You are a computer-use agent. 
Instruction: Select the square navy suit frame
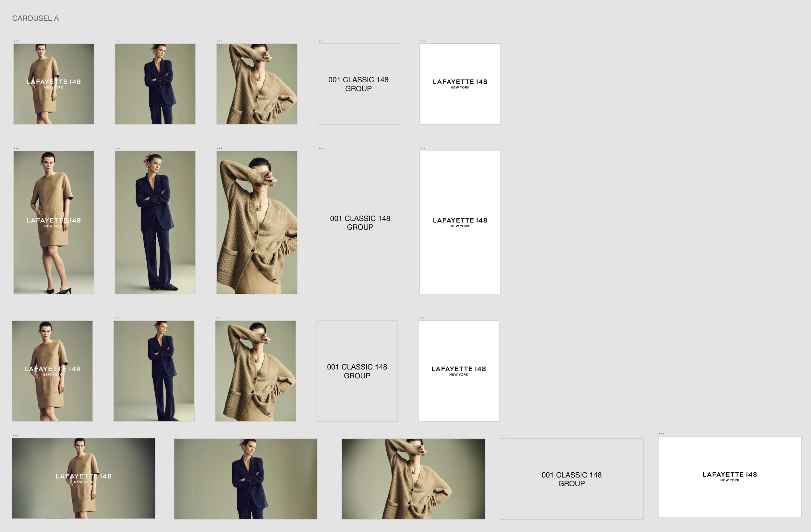click(x=155, y=84)
